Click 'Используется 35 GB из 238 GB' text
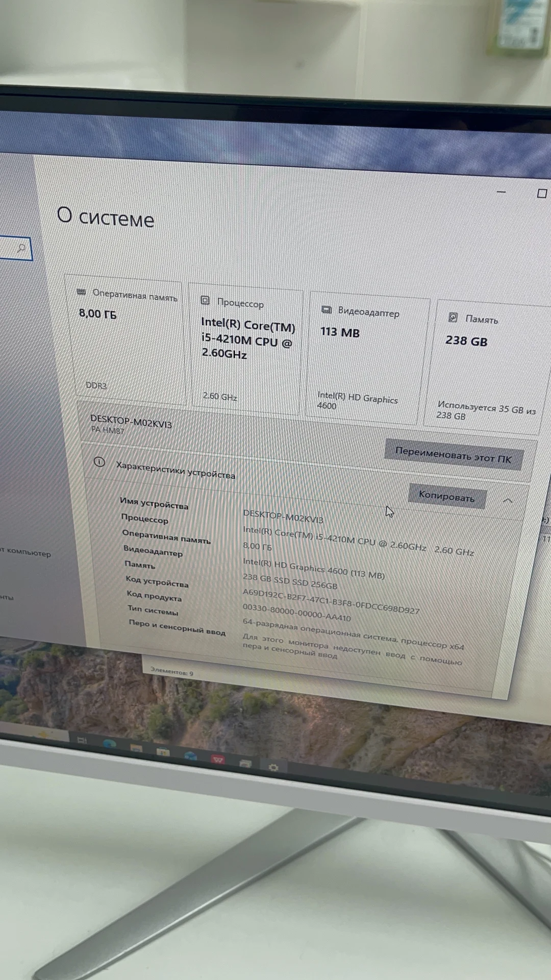The width and height of the screenshot is (551, 980). [486, 411]
